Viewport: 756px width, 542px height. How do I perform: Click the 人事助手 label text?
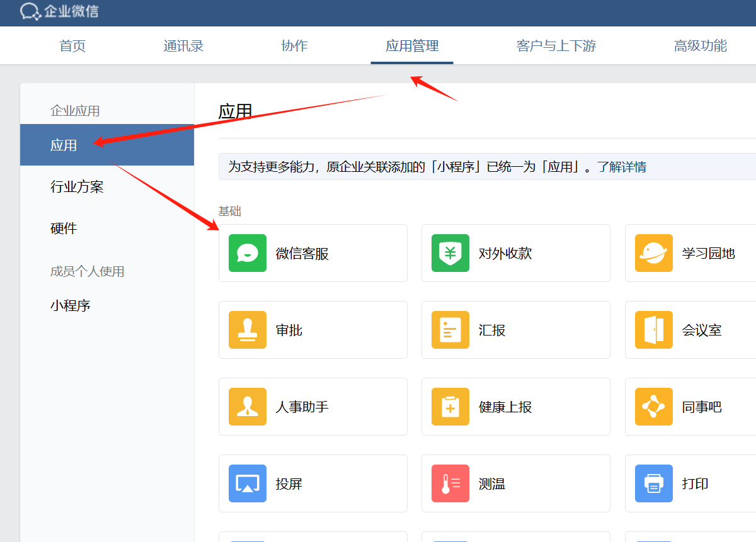point(302,407)
